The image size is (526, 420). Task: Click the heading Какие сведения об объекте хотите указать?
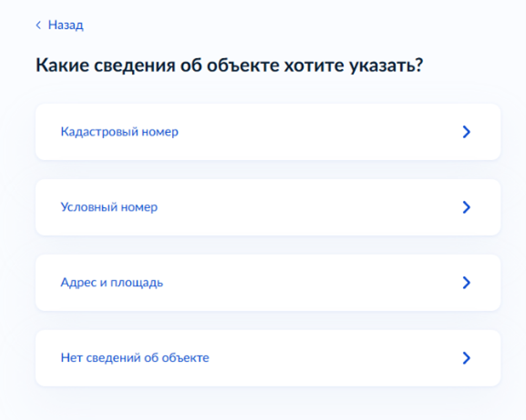click(x=229, y=65)
